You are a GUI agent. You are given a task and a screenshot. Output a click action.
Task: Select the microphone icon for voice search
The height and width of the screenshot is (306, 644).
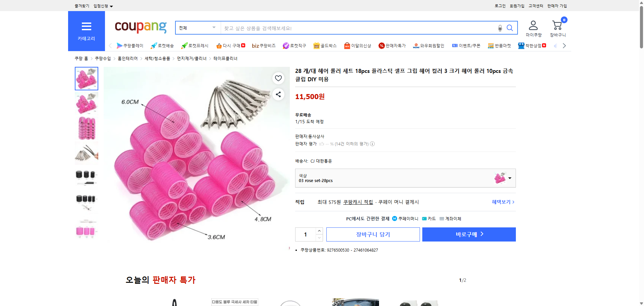499,28
